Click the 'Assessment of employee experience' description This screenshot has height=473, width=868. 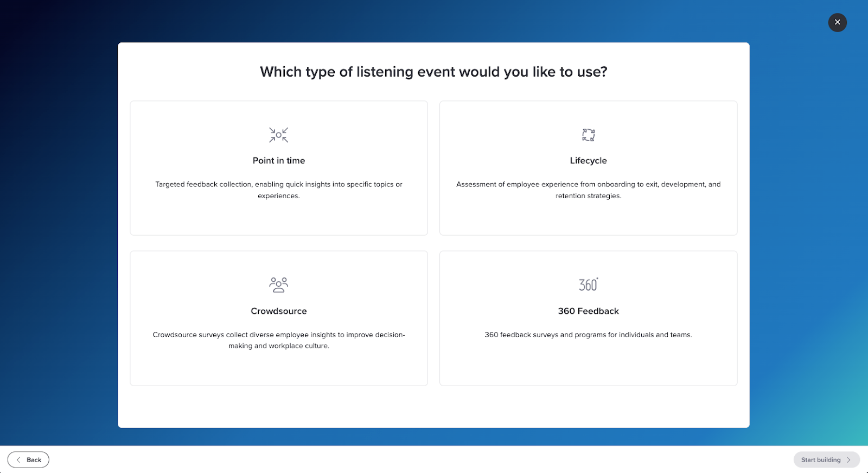(588, 190)
